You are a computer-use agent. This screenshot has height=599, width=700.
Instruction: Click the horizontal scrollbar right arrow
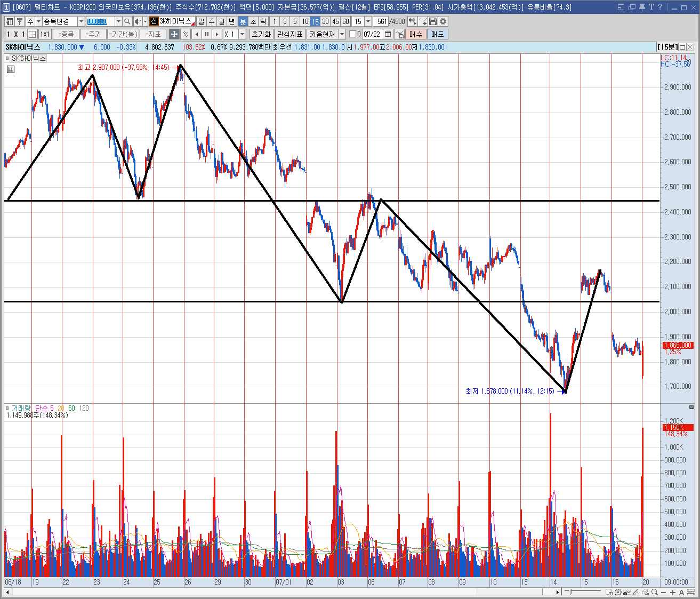tap(558, 592)
